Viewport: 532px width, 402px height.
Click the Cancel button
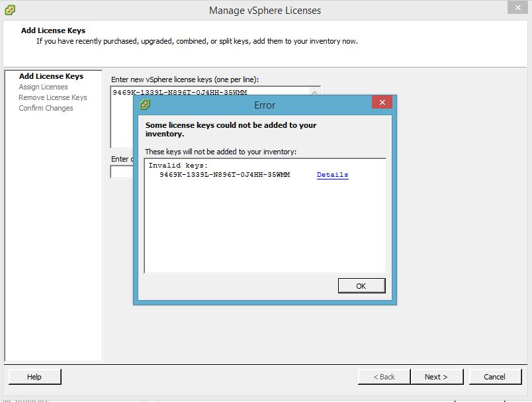coord(495,377)
